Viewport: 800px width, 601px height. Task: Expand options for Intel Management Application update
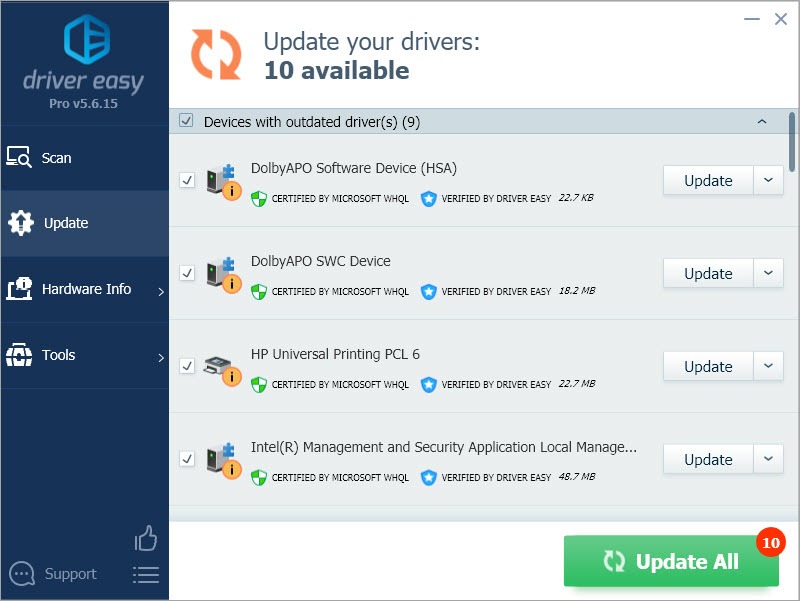[769, 459]
